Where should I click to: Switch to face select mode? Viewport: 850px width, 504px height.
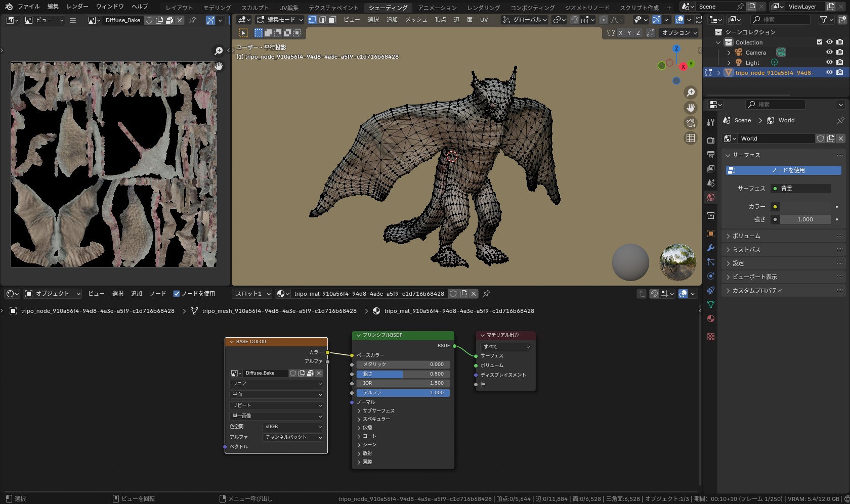click(x=332, y=20)
